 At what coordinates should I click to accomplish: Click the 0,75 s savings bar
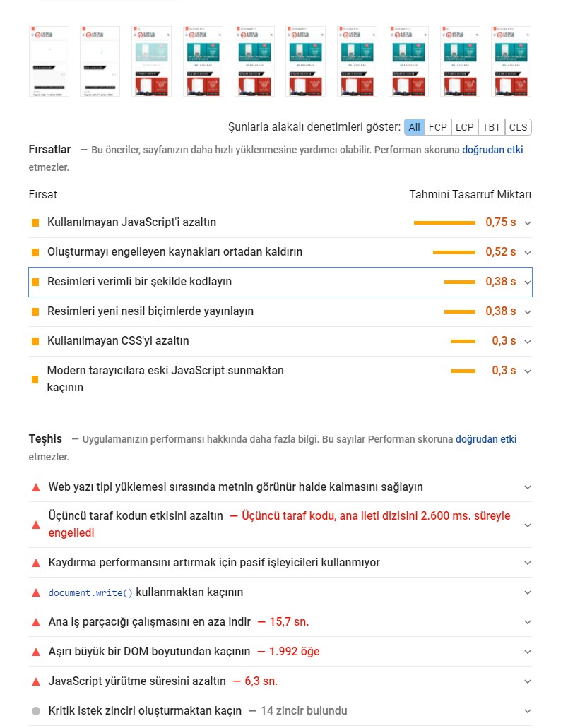coord(444,223)
